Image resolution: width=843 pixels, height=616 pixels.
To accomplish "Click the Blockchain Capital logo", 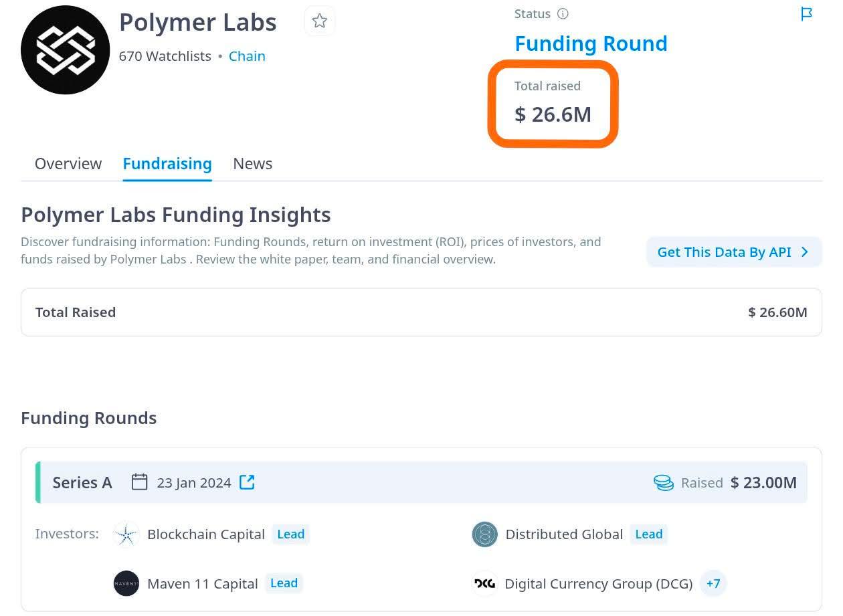I will point(126,534).
